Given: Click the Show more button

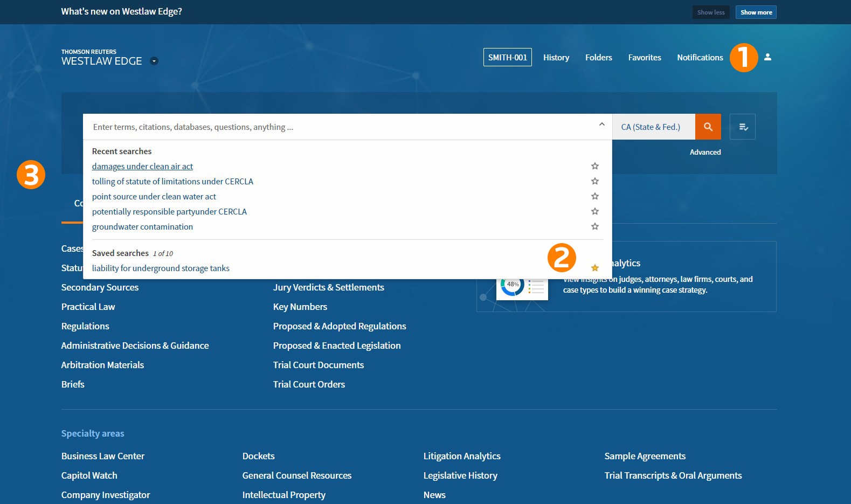Looking at the screenshot, I should (x=756, y=12).
